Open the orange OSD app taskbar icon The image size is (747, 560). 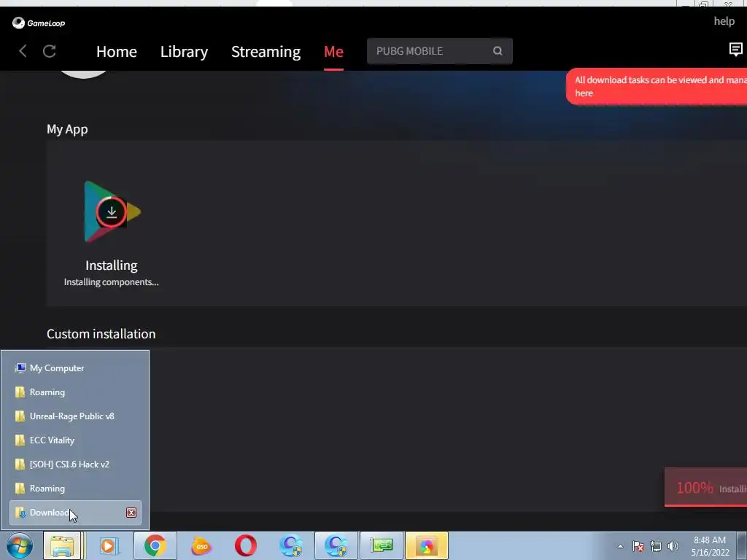click(201, 545)
